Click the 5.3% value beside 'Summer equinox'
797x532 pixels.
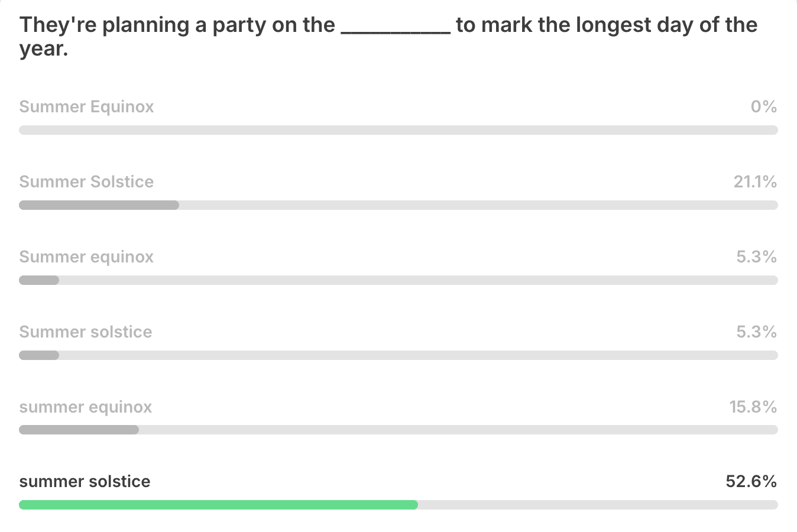click(757, 257)
